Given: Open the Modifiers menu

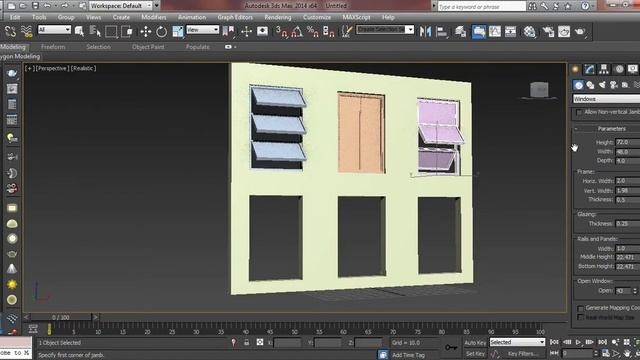Looking at the screenshot, I should (x=154, y=17).
